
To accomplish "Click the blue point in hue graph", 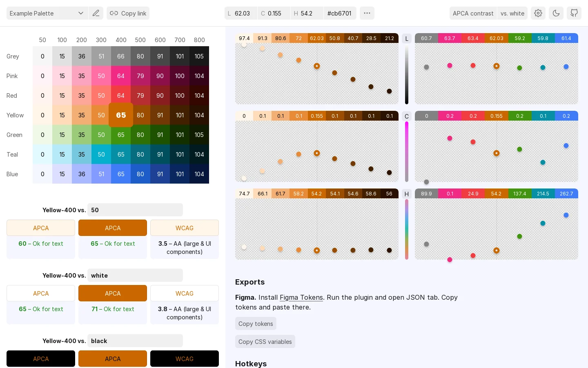I will [x=566, y=215].
